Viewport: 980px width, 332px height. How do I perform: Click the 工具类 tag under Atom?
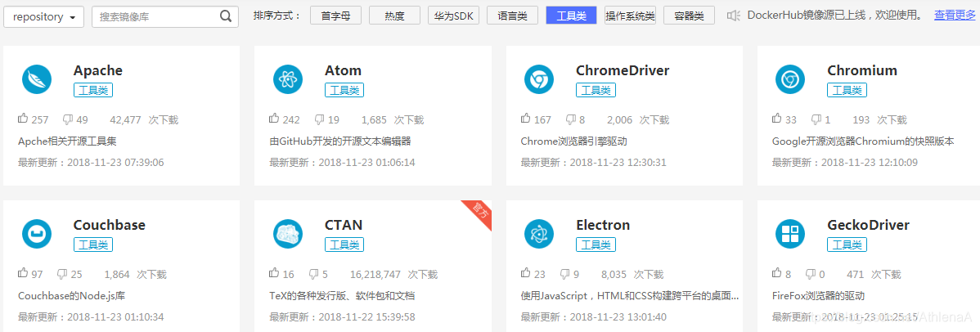coord(344,90)
